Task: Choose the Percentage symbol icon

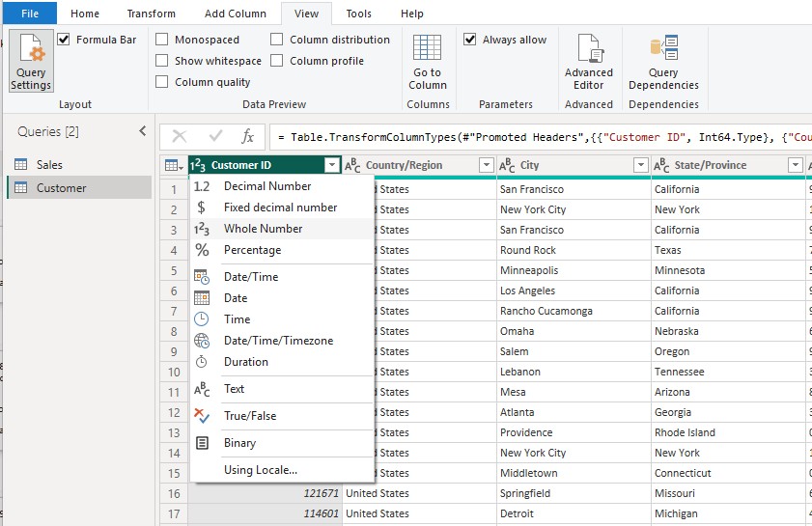Action: click(x=202, y=250)
